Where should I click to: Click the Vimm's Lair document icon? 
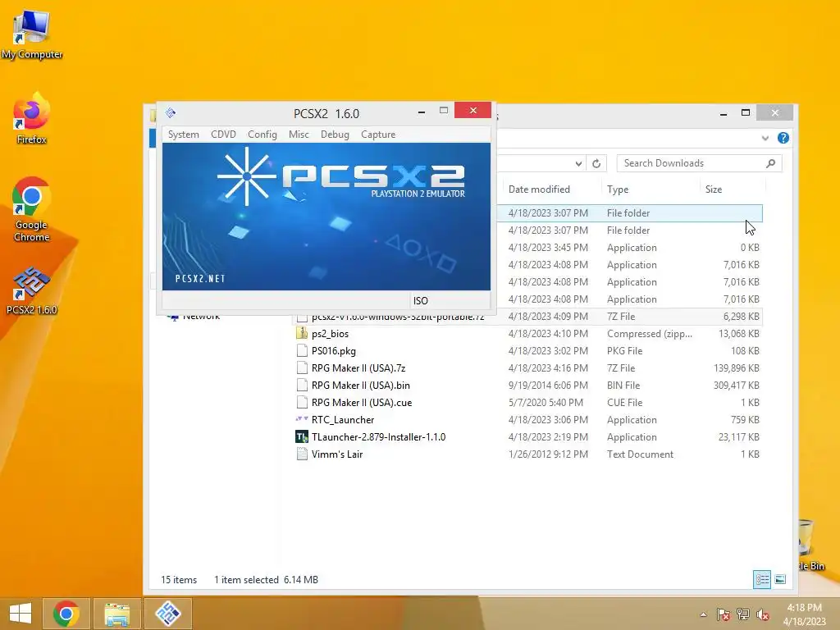302,454
